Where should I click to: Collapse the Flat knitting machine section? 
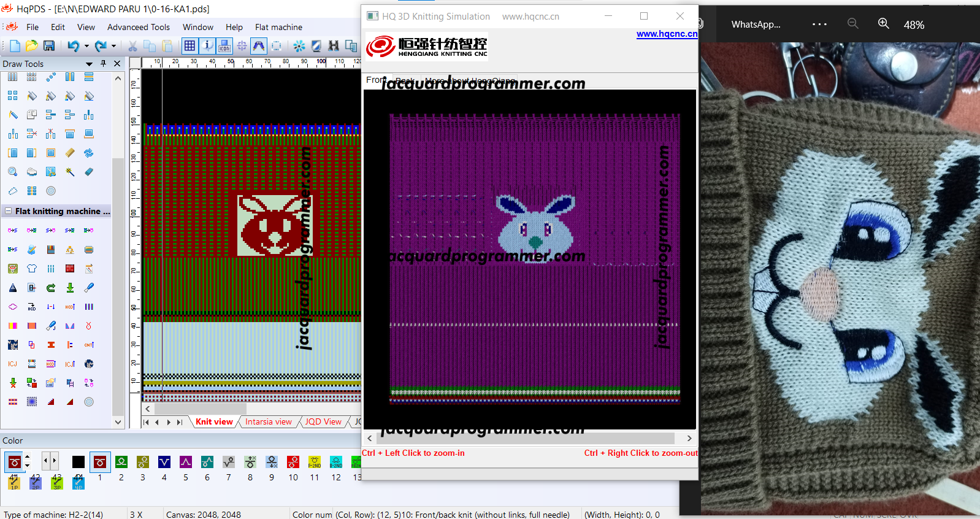pyautogui.click(x=8, y=211)
